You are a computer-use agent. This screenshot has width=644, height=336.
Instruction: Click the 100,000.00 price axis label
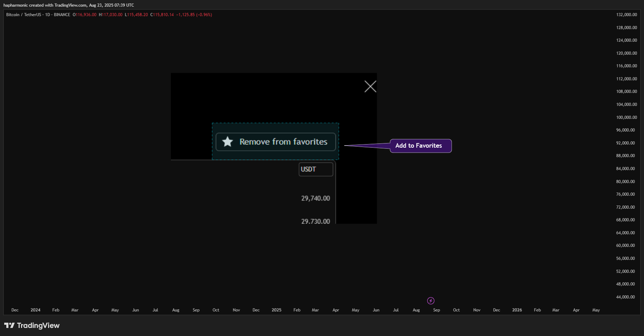[x=626, y=117]
